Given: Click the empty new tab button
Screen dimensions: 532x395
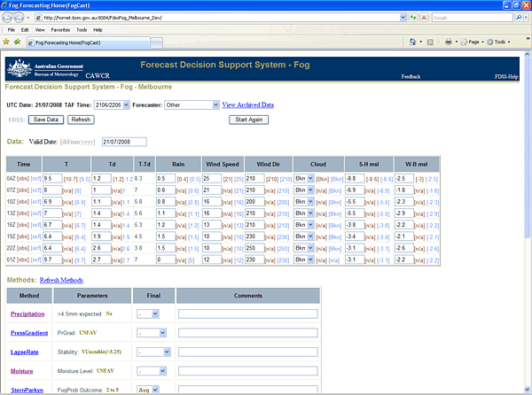Looking at the screenshot, I should coord(156,43).
